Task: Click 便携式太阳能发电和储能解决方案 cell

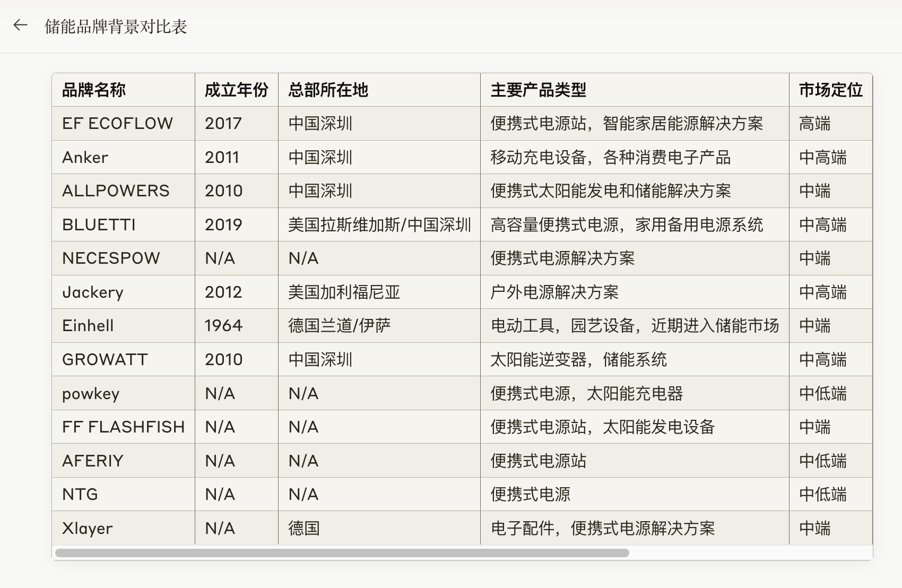Action: point(635,191)
